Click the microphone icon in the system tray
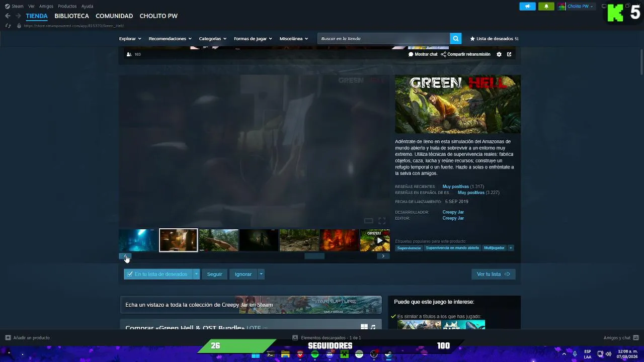Viewport: 644px width, 362px height. (x=575, y=354)
